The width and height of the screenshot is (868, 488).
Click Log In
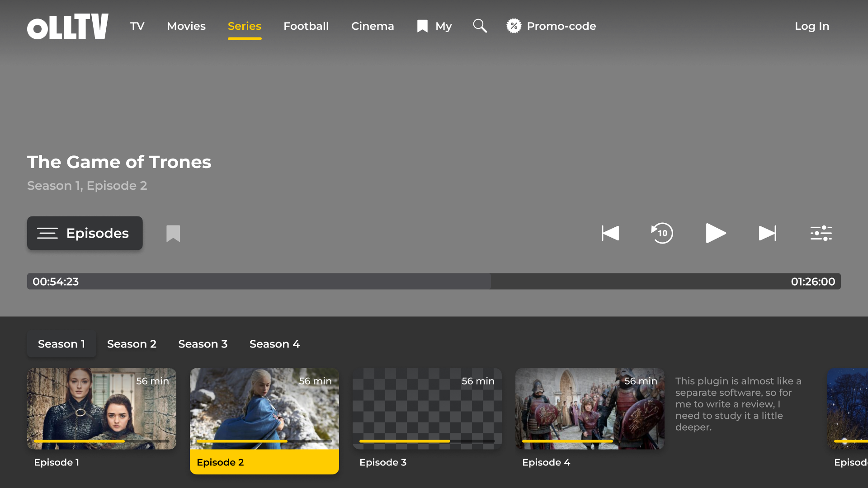tap(812, 26)
